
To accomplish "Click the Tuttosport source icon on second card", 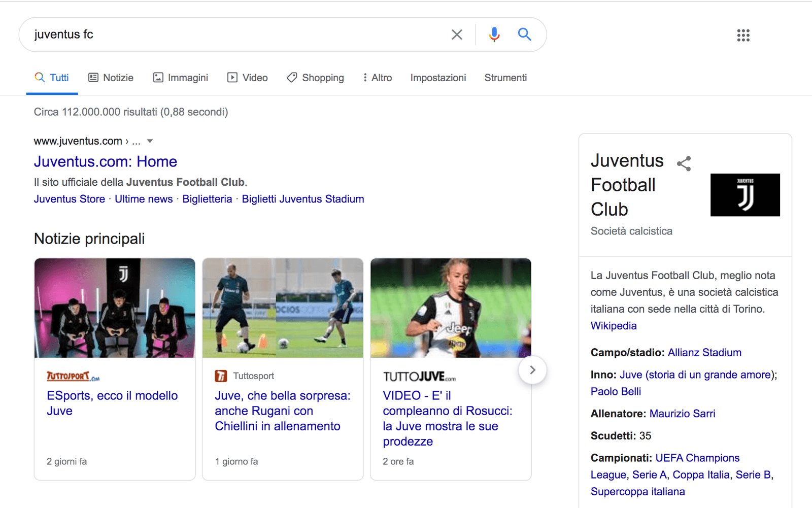I will coord(221,376).
